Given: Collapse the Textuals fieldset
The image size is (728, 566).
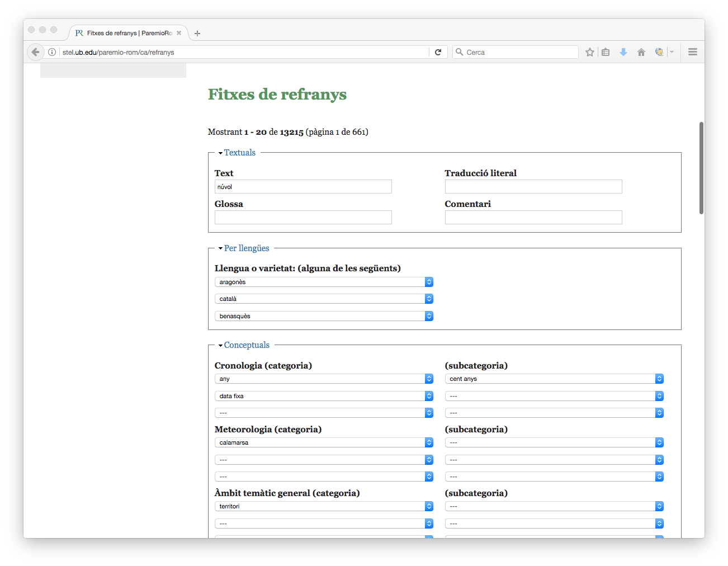Looking at the screenshot, I should 239,153.
